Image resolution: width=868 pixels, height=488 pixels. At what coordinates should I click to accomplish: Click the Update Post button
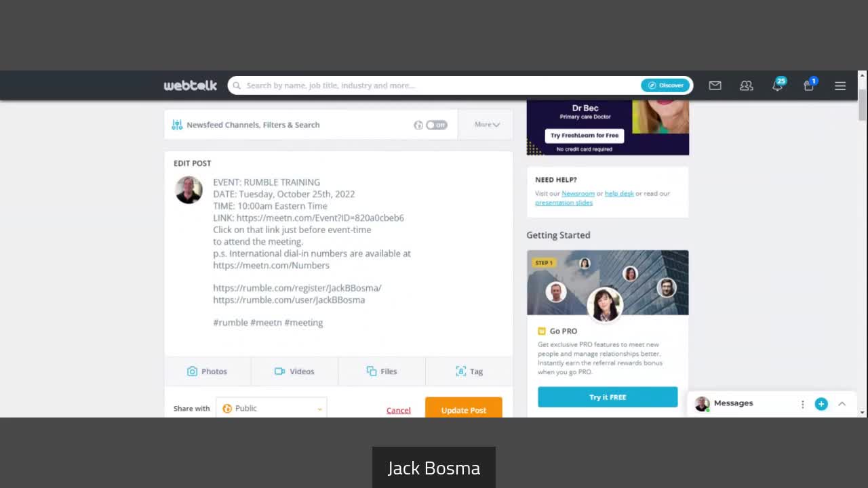pos(464,409)
